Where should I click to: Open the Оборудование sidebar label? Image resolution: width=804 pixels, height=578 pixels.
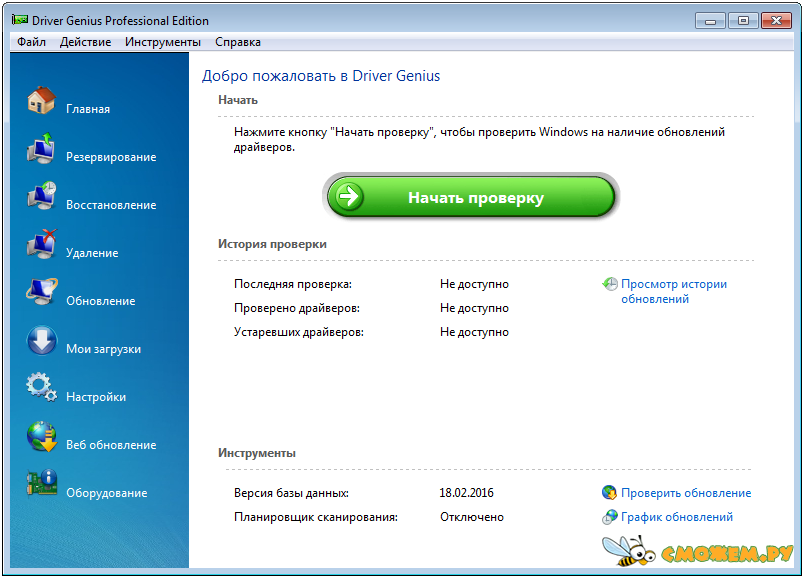tap(107, 493)
